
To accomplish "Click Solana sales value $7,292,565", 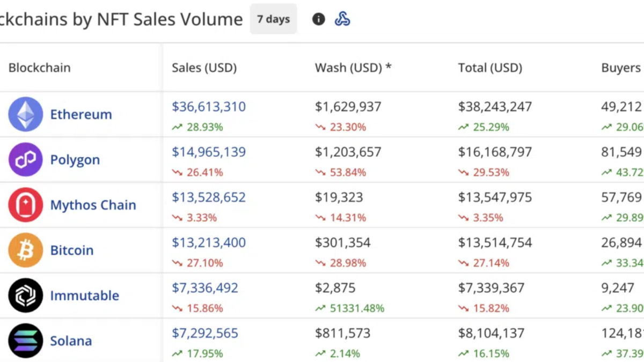I will [x=205, y=333].
